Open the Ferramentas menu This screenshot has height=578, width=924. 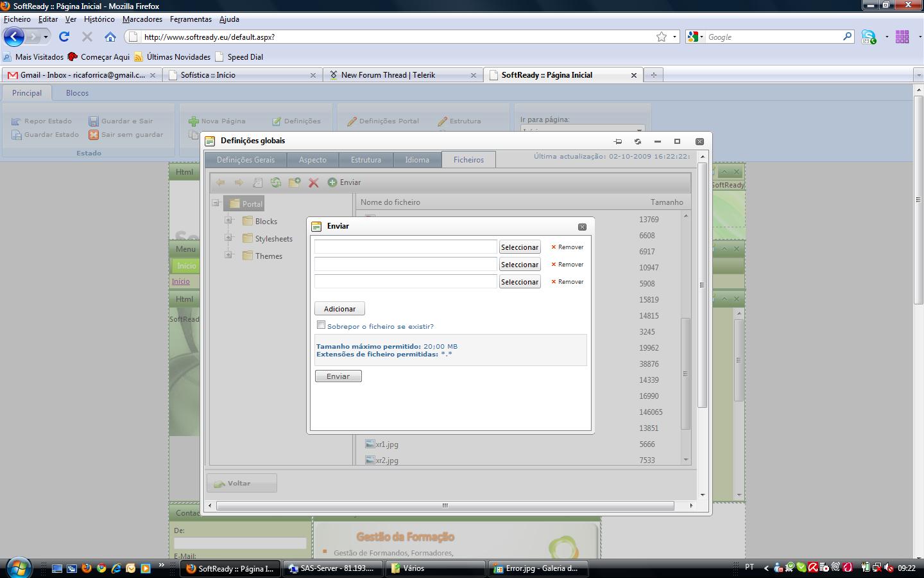191,19
